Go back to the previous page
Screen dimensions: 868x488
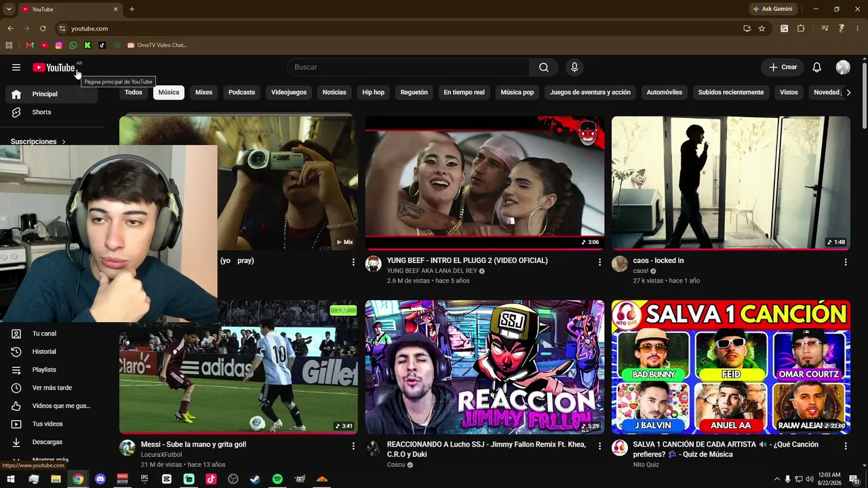coord(10,28)
